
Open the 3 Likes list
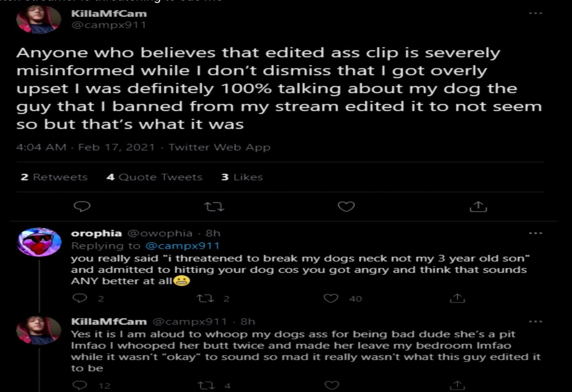242,177
